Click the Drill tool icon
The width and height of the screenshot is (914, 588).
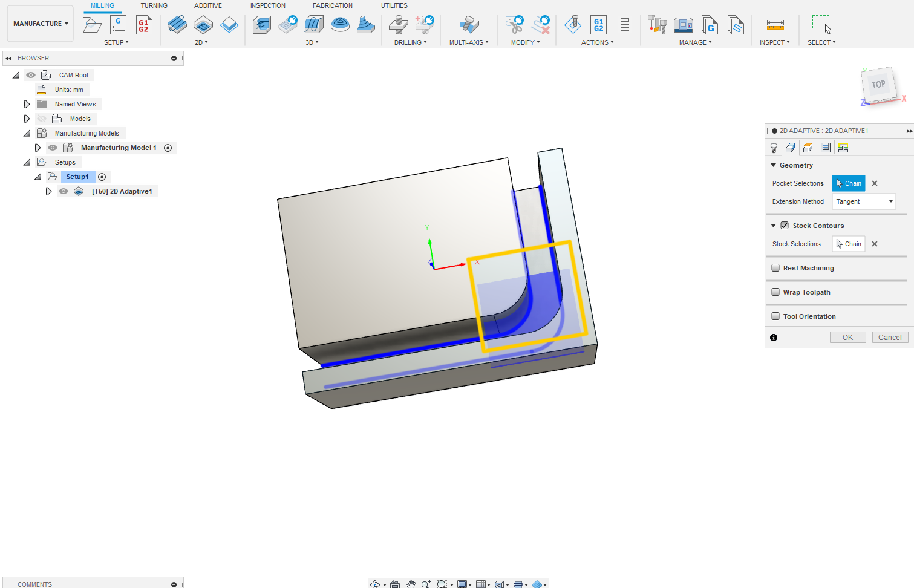398,25
